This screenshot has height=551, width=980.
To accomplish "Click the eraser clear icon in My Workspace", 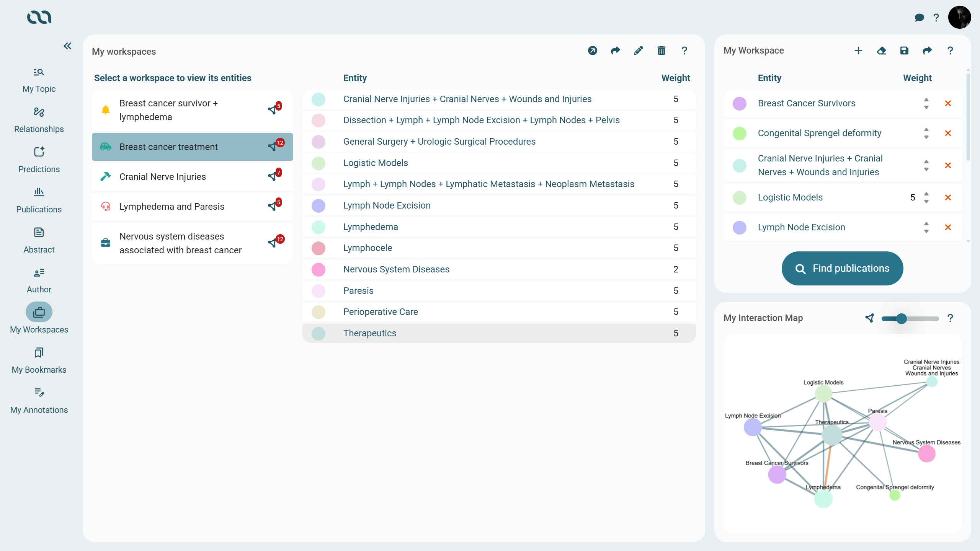I will [881, 51].
